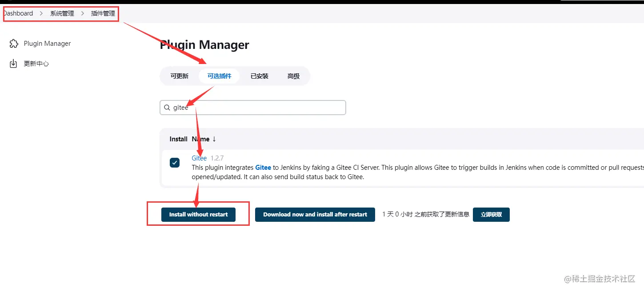
Task: Click the Install column header
Action: click(178, 139)
